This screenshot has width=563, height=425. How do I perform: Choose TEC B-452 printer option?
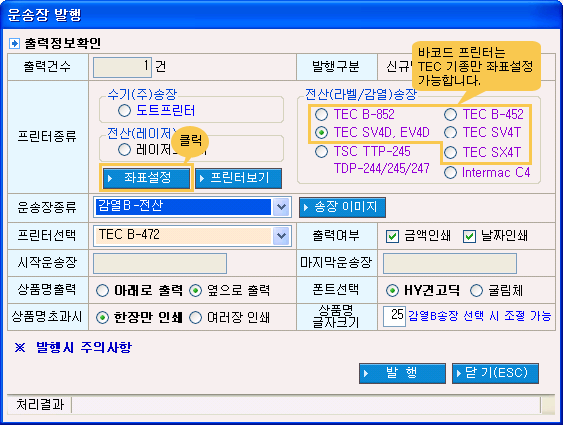tap(450, 115)
